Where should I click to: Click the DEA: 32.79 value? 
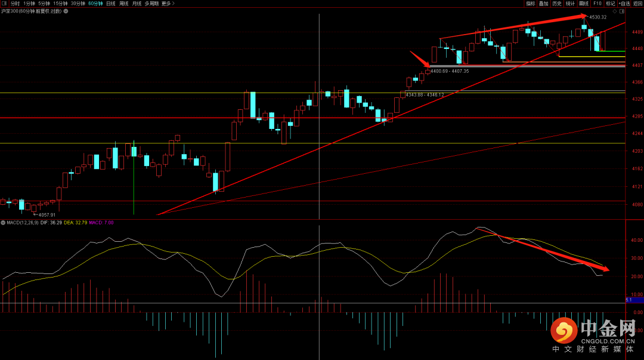pos(76,223)
